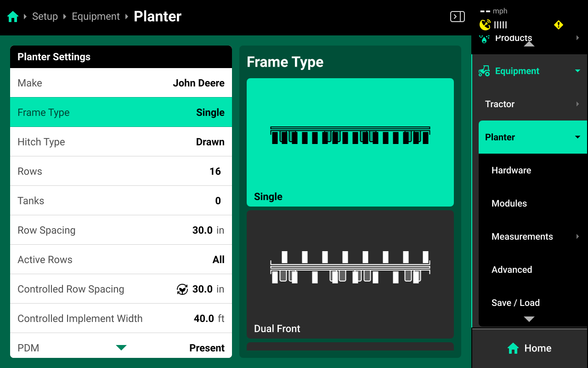
Task: Click the GPS satellite status icon
Action: (485, 25)
